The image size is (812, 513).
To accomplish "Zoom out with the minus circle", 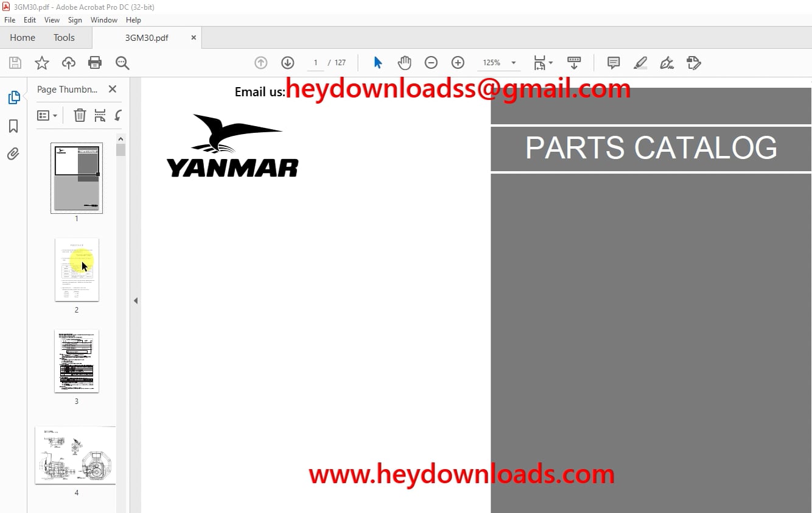I will click(x=431, y=63).
